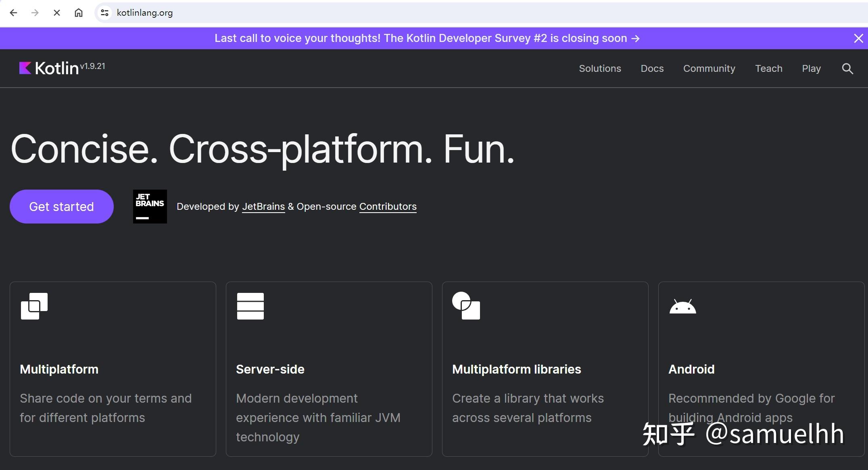
Task: Click the Multiplatform overlapping squares icon
Action: tap(34, 306)
